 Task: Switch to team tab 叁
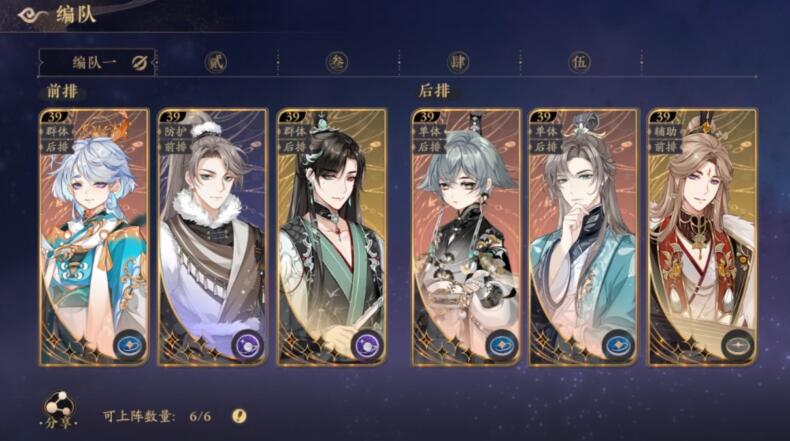click(x=337, y=63)
